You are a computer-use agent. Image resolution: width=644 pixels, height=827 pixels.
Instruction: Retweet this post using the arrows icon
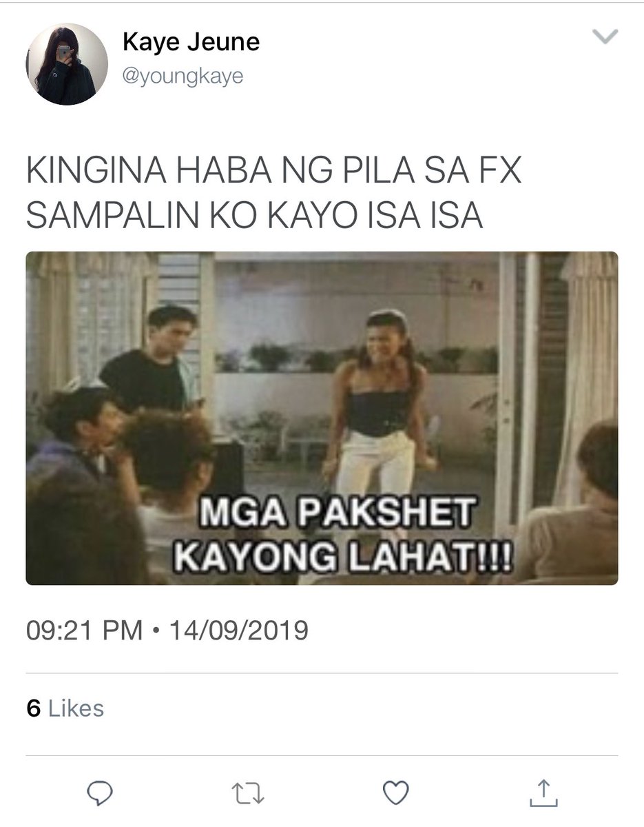(248, 794)
